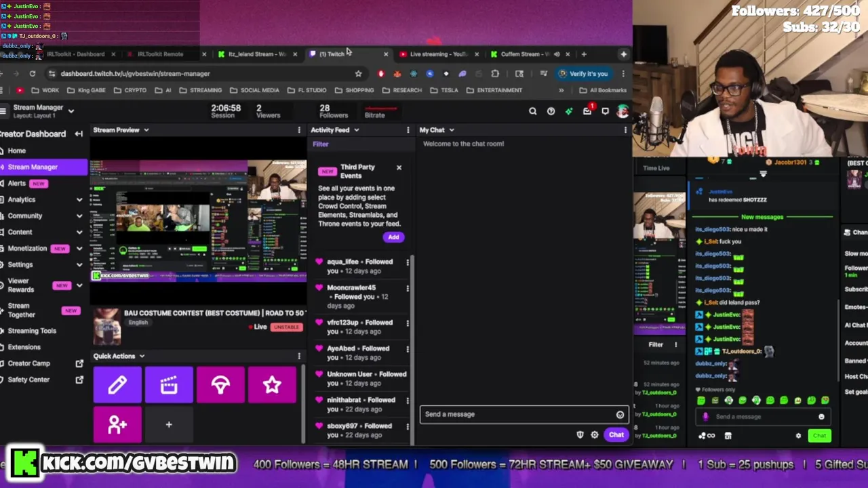Image resolution: width=868 pixels, height=488 pixels.
Task: Click the parachute raid quick action
Action: pyautogui.click(x=220, y=385)
